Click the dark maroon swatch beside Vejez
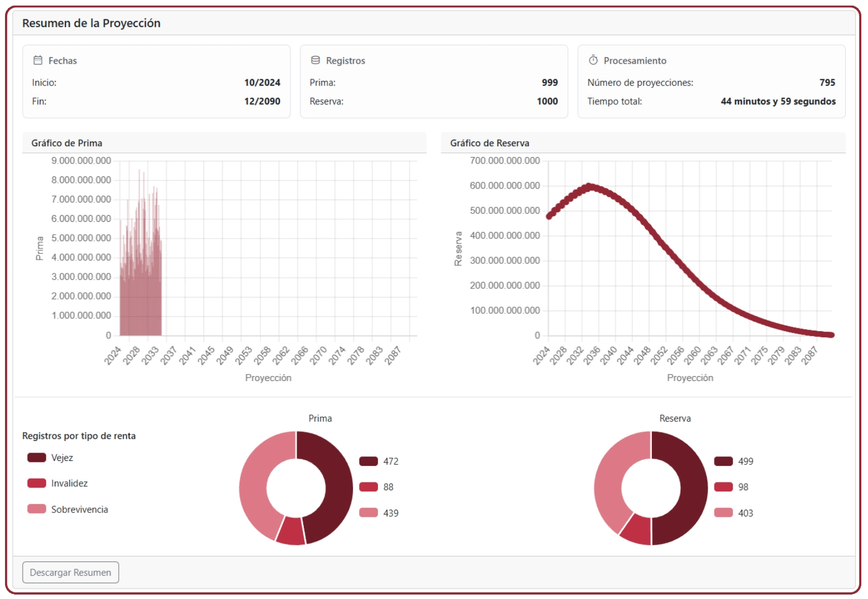The width and height of the screenshot is (868, 599). [x=37, y=458]
